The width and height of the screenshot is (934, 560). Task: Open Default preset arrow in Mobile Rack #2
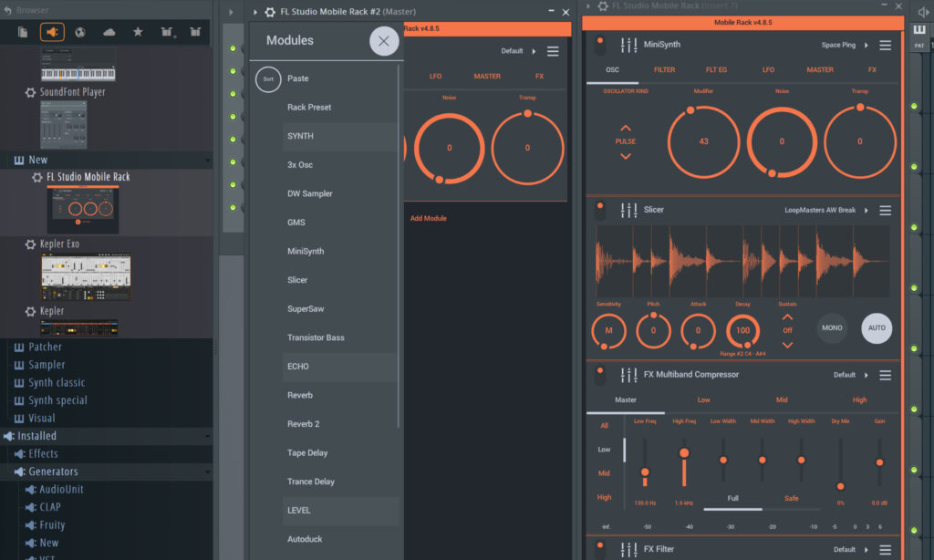534,51
